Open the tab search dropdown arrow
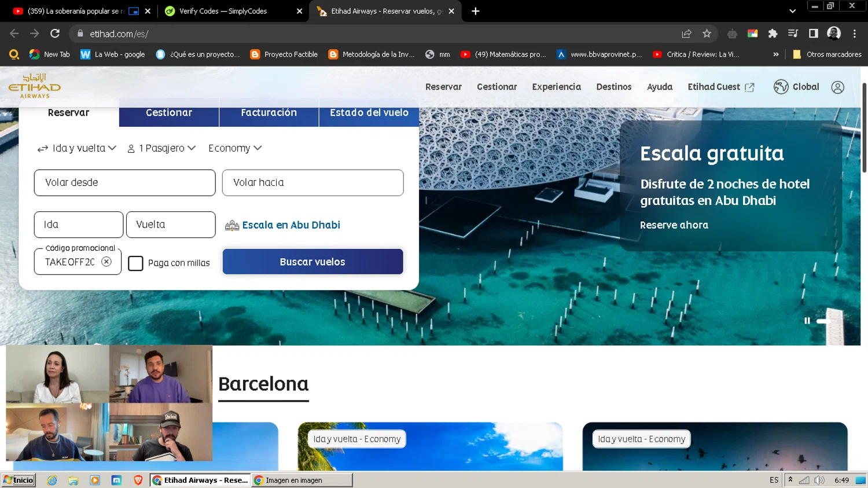The width and height of the screenshot is (868, 488). click(792, 11)
